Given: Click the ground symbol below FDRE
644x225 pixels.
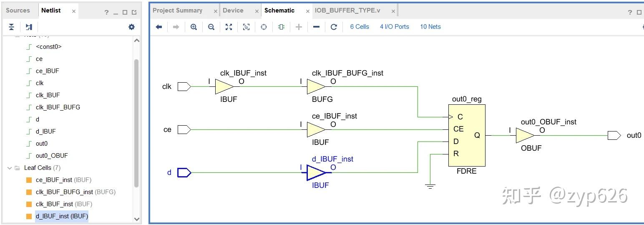Looking at the screenshot, I should click(430, 186).
